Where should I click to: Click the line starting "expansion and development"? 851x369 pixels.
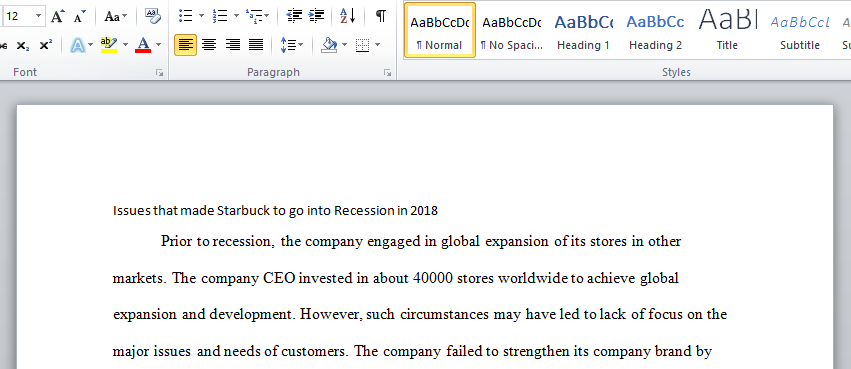[x=420, y=315]
